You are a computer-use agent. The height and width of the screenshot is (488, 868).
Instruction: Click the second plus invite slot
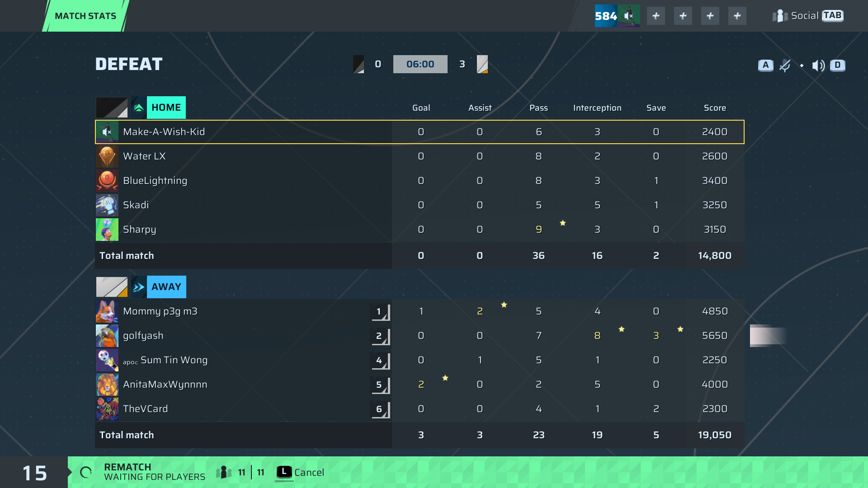pos(683,16)
